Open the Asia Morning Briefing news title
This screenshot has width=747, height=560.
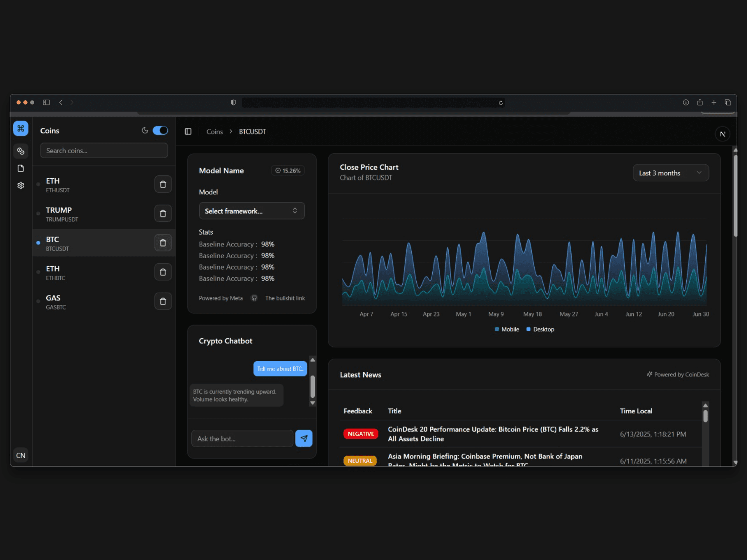tap(485, 460)
